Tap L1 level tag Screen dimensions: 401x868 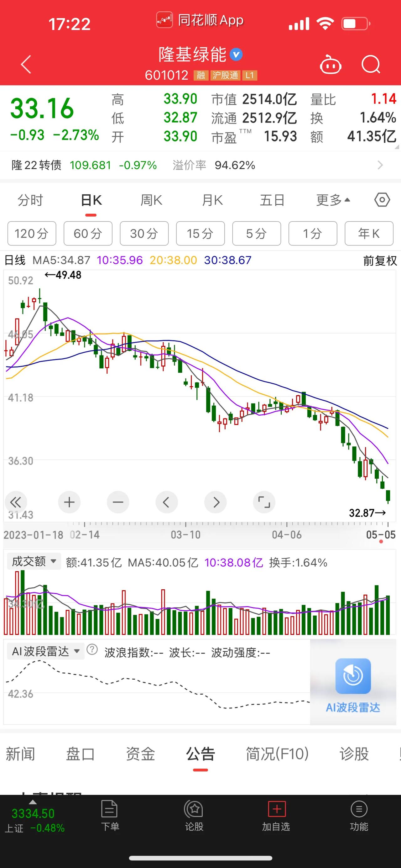click(249, 75)
